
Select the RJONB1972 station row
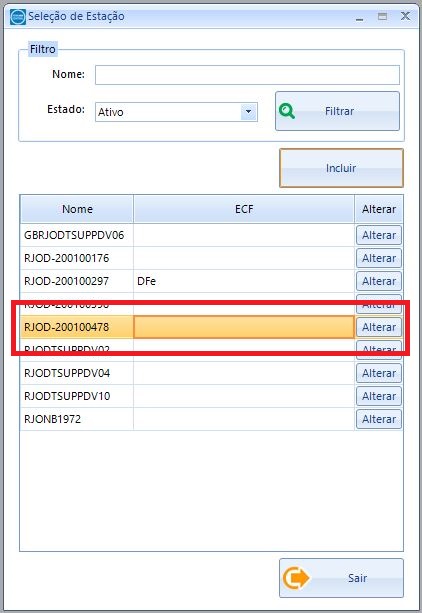[x=211, y=419]
